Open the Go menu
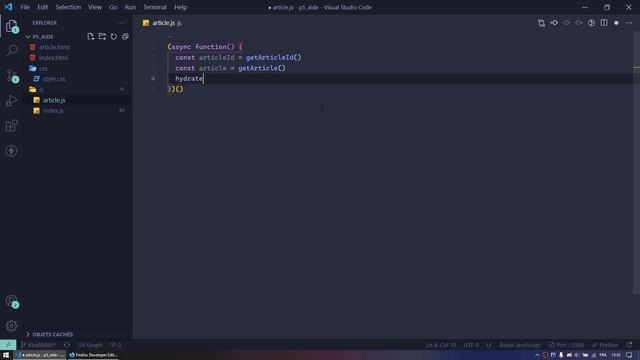 click(x=113, y=7)
